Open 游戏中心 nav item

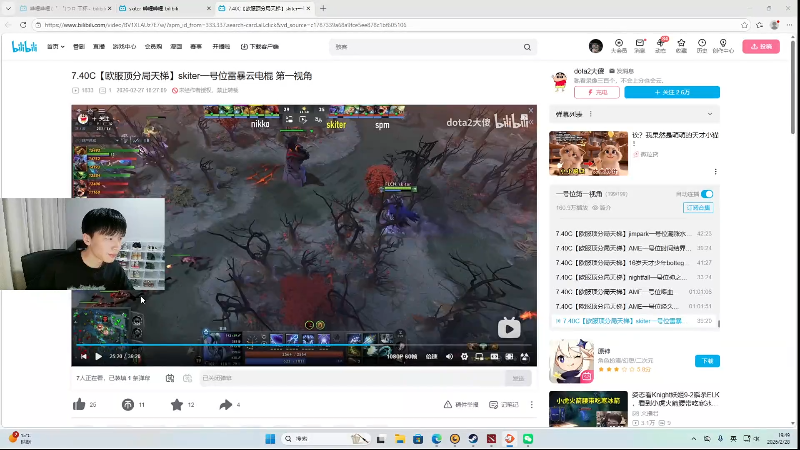(x=124, y=46)
